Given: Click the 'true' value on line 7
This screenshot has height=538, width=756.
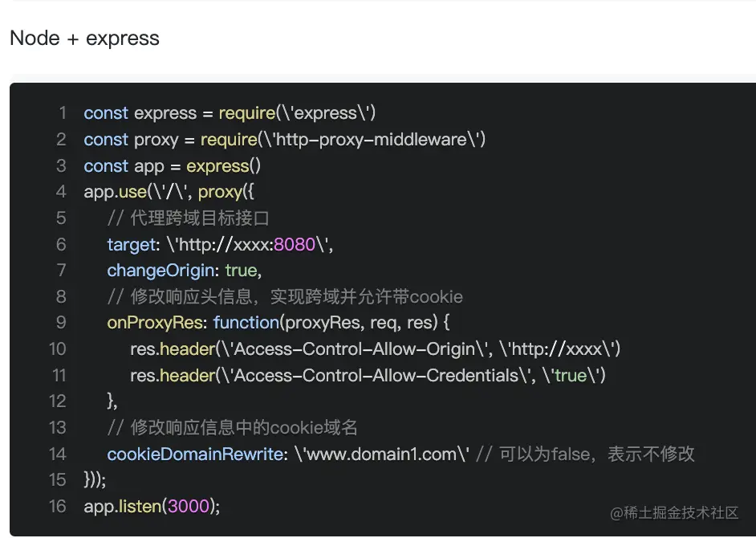Looking at the screenshot, I should (241, 271).
